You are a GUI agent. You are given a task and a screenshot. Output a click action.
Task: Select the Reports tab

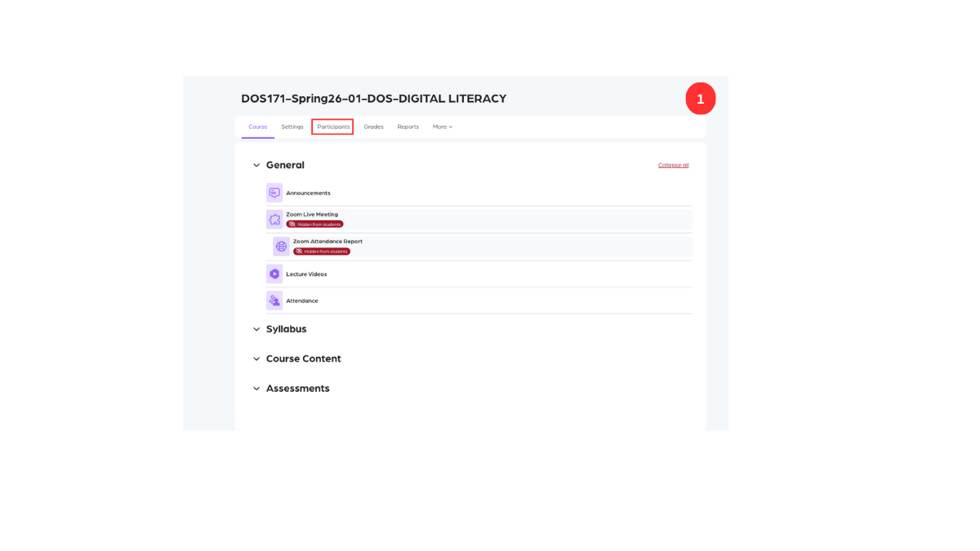(408, 127)
